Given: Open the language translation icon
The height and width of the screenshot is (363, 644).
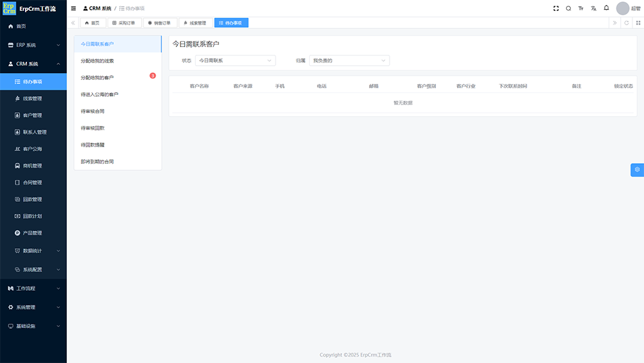Looking at the screenshot, I should pos(594,8).
